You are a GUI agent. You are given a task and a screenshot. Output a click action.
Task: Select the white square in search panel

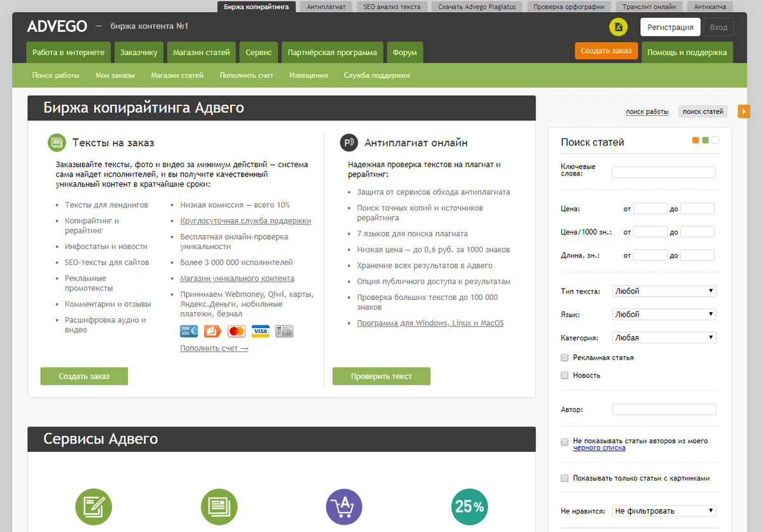pyautogui.click(x=715, y=140)
